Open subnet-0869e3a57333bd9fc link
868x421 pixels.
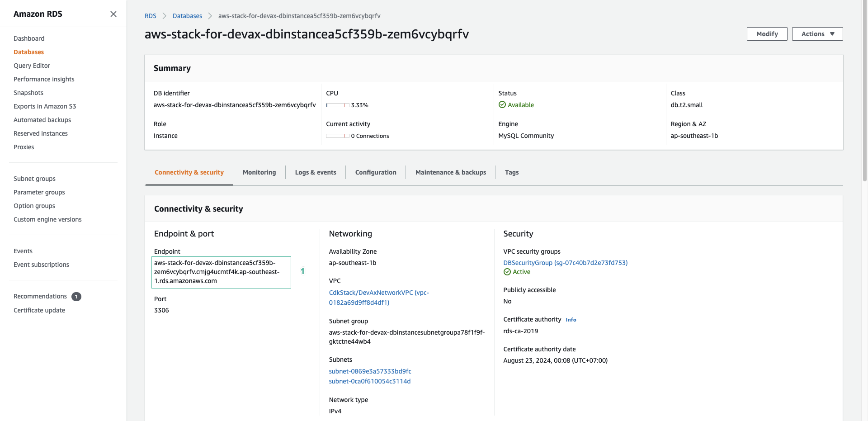370,371
